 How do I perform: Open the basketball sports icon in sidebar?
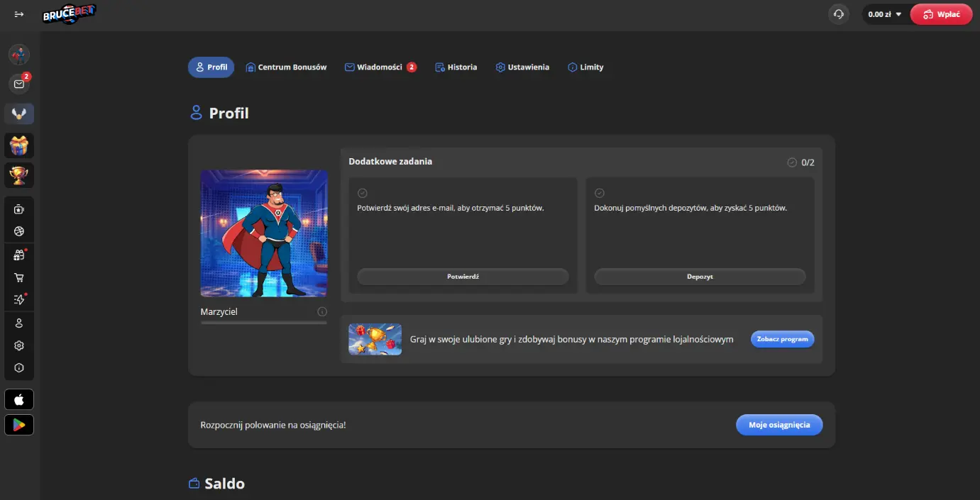pyautogui.click(x=19, y=231)
